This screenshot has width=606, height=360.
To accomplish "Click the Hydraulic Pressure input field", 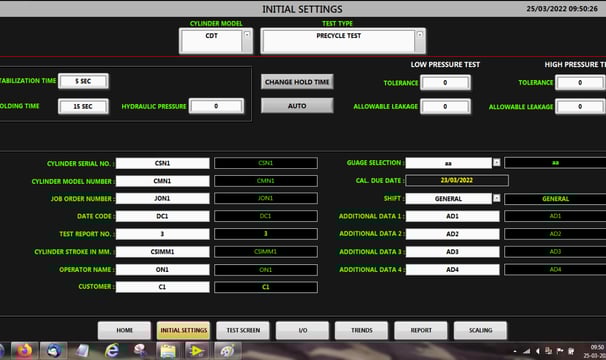I will 216,106.
